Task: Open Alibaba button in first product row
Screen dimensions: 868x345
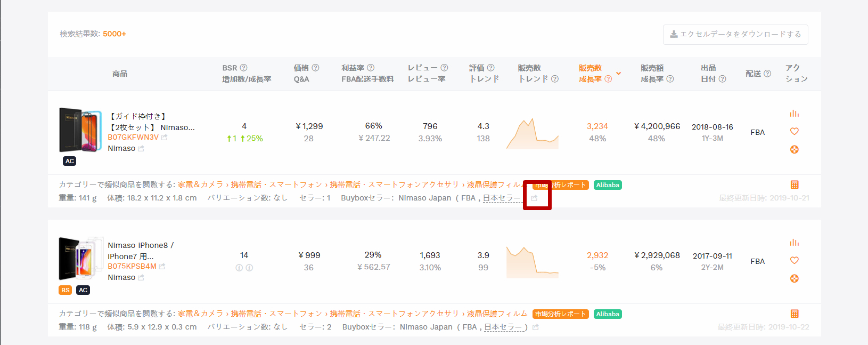Action: pos(608,185)
